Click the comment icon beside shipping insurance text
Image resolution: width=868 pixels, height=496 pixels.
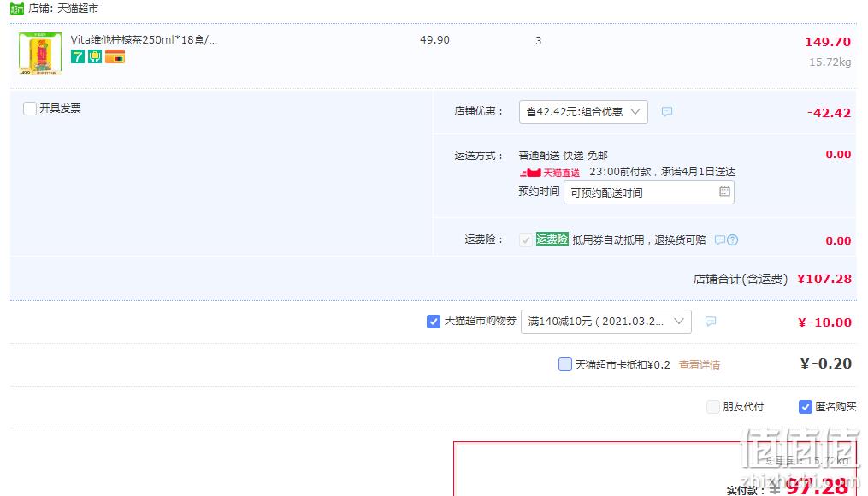(720, 240)
